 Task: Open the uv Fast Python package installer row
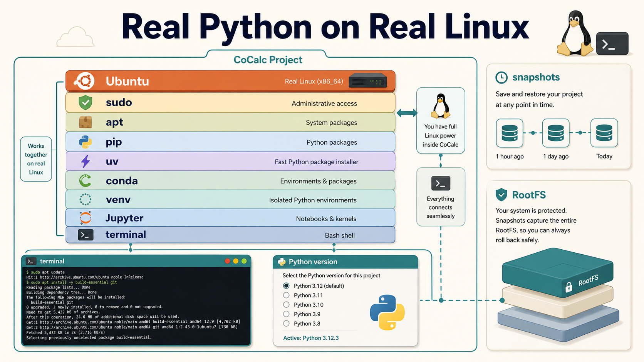(x=230, y=162)
